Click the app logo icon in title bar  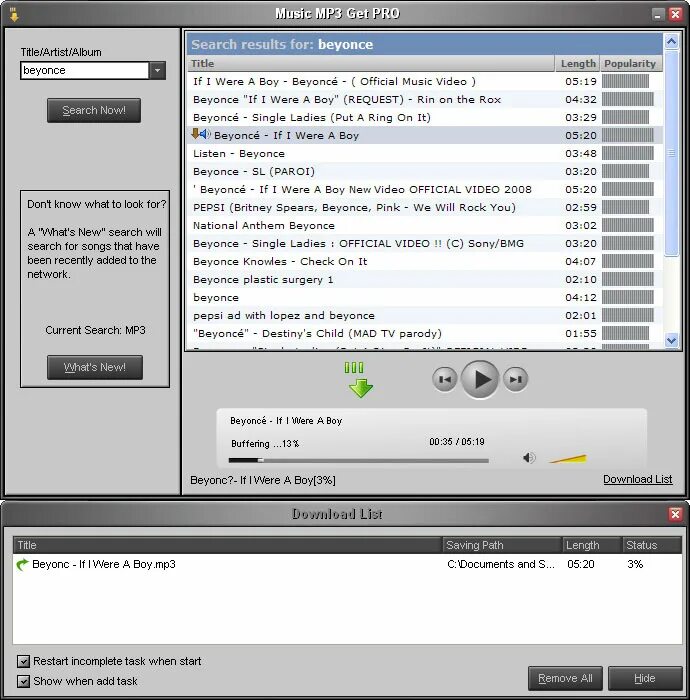[14, 14]
